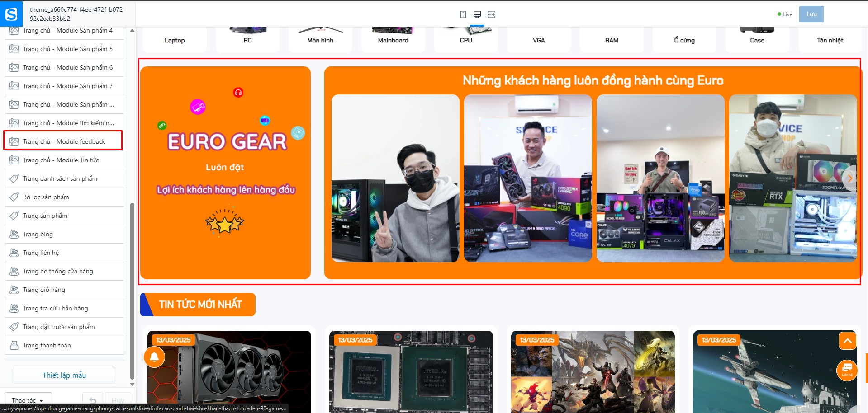Open customer photo with black face mask
This screenshot has width=868, height=413.
coord(395,178)
